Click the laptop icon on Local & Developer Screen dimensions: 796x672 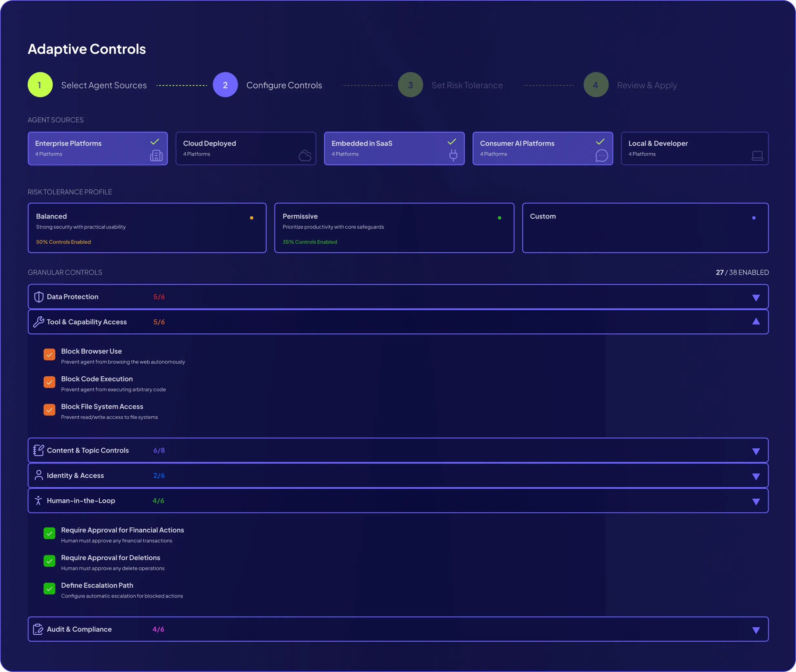pos(757,156)
